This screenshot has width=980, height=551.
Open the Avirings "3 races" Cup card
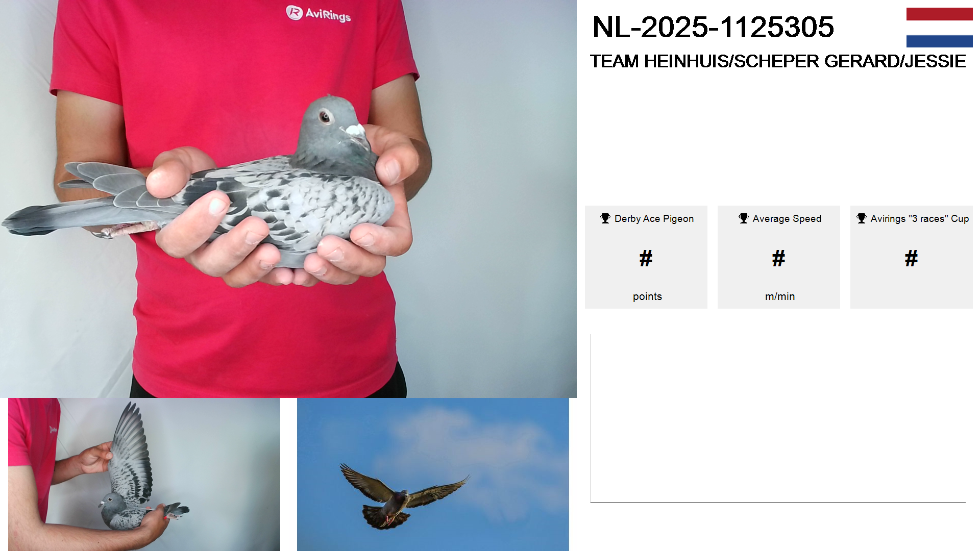coord(912,257)
